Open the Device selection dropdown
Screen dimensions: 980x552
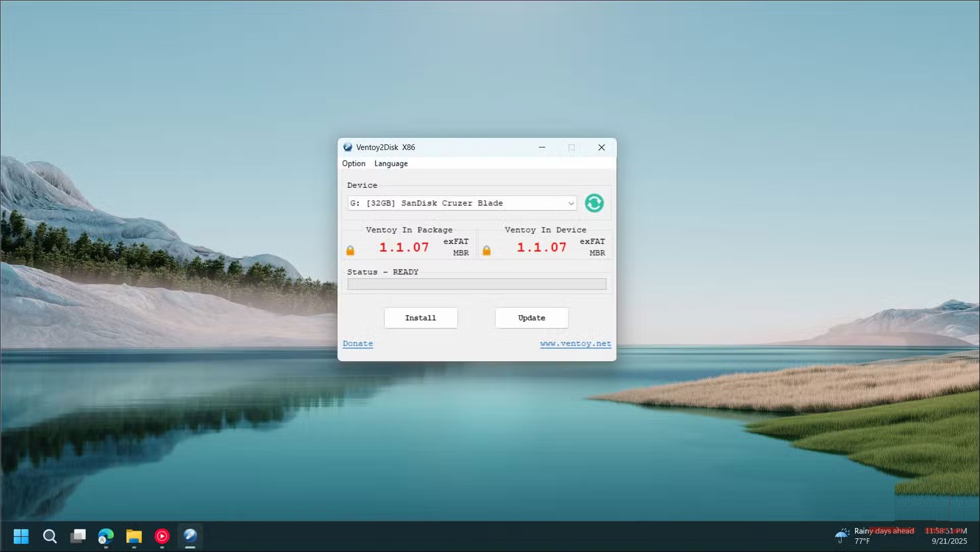pos(571,203)
